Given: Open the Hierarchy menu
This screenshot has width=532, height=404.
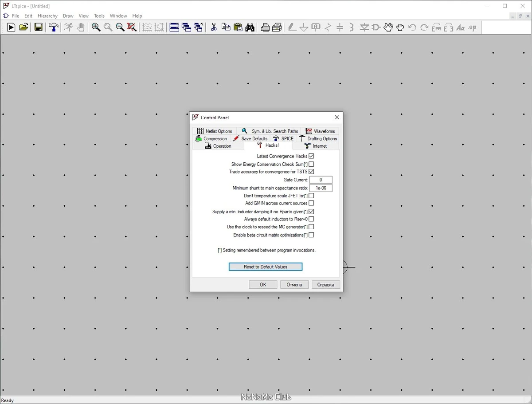Looking at the screenshot, I should pos(47,16).
